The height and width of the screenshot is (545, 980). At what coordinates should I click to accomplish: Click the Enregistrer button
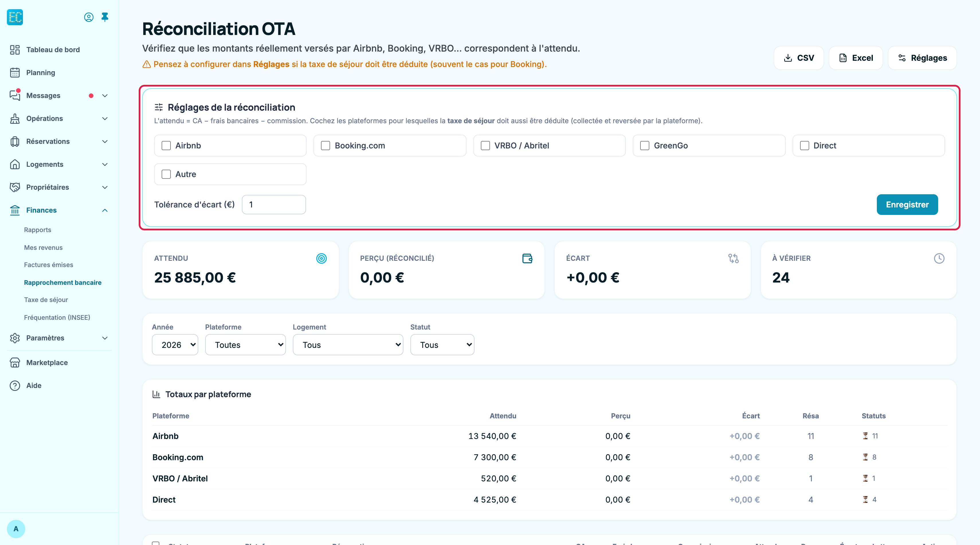click(x=907, y=205)
